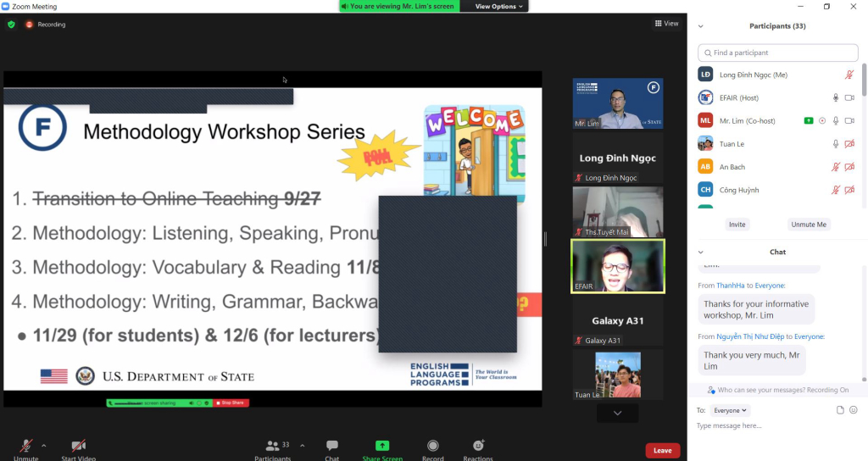Image resolution: width=868 pixels, height=461 pixels.
Task: Select Galaxy A31 video tile
Action: coord(618,320)
